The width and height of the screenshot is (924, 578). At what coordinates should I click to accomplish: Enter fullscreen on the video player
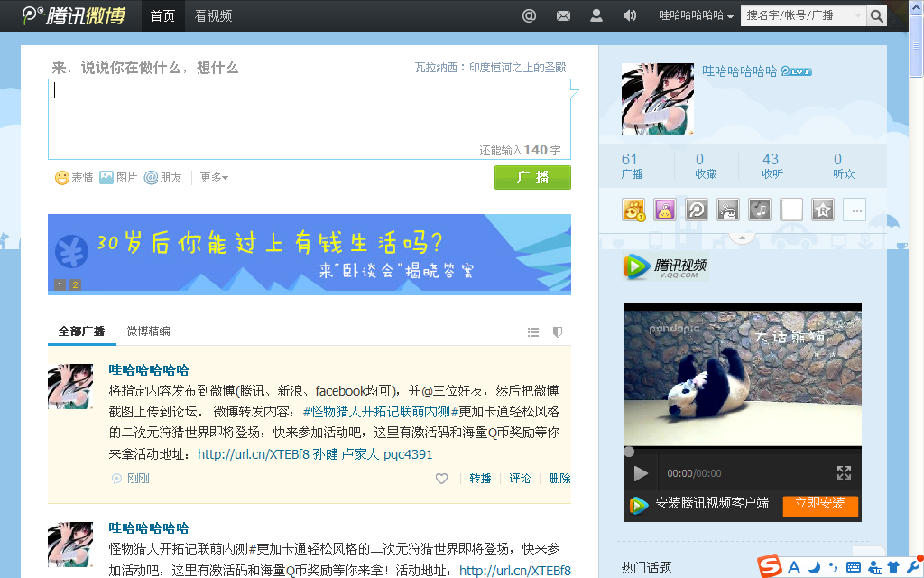point(844,472)
